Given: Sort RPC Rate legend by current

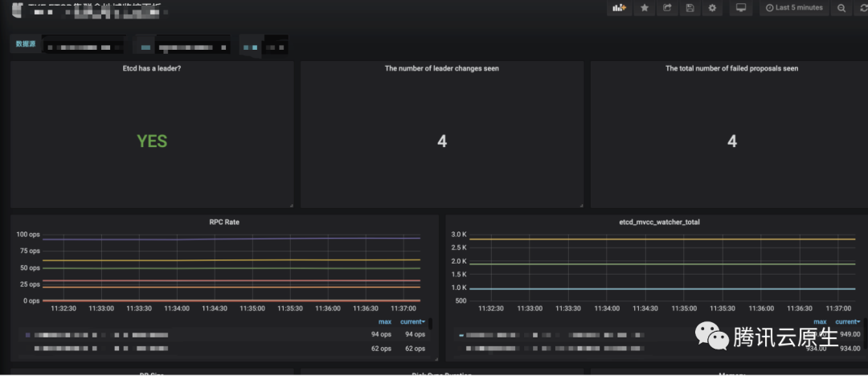Looking at the screenshot, I should tap(412, 321).
